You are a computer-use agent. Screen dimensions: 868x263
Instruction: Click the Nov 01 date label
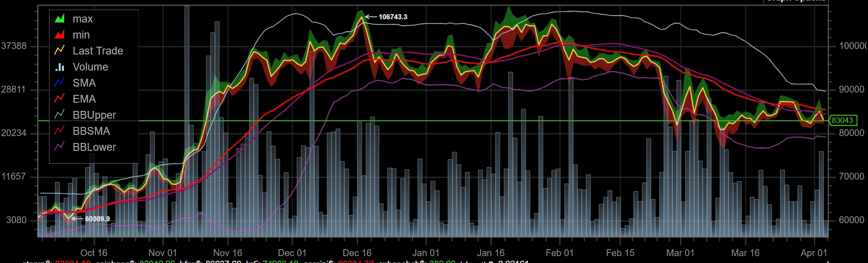[x=162, y=253]
